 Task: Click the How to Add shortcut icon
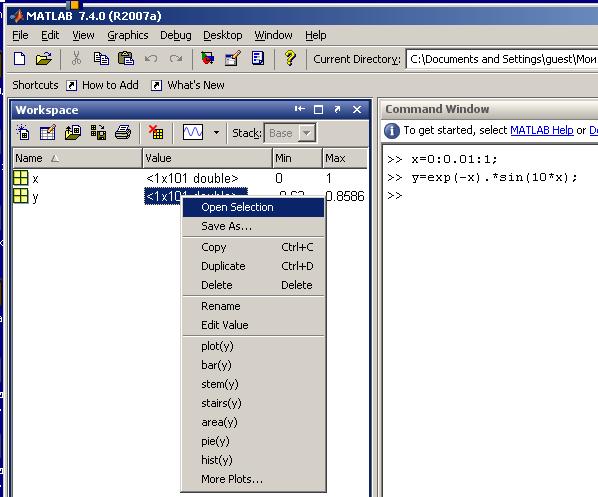[x=71, y=85]
